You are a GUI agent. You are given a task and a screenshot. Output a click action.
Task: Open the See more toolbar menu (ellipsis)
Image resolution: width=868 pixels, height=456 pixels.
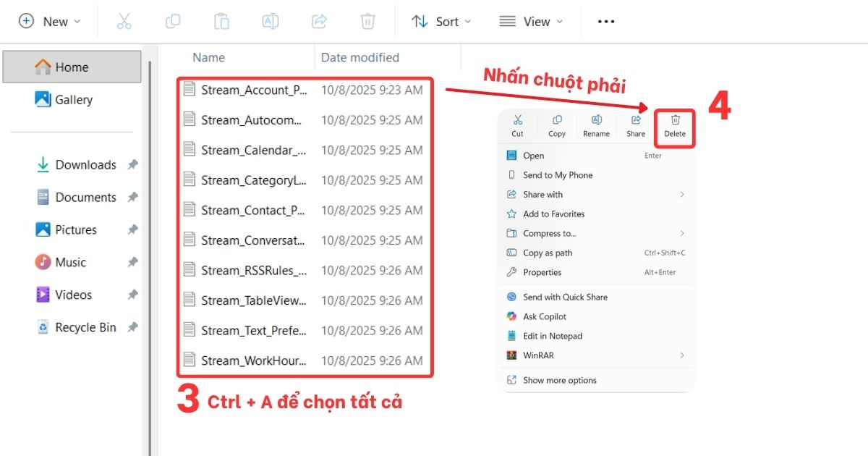(605, 21)
